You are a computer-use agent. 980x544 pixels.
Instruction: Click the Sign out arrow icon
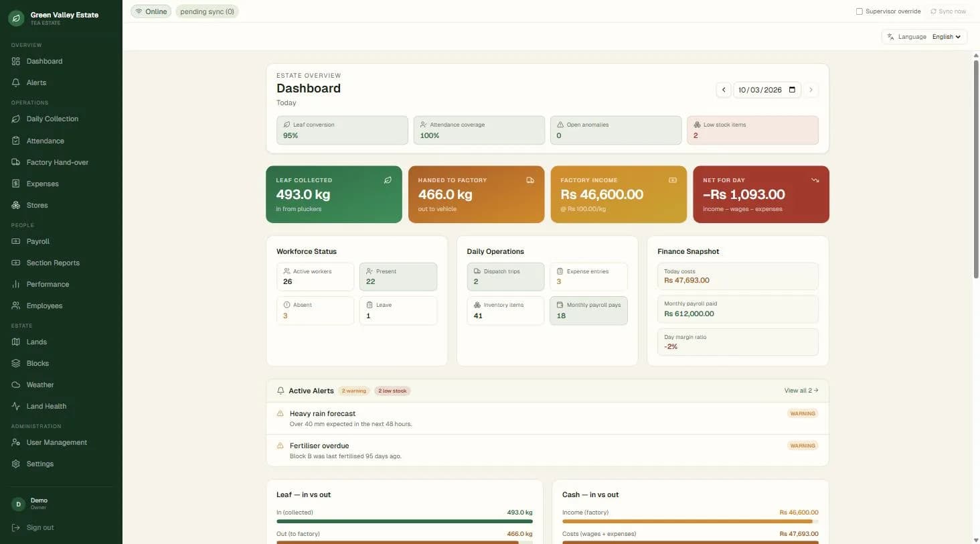(16, 527)
